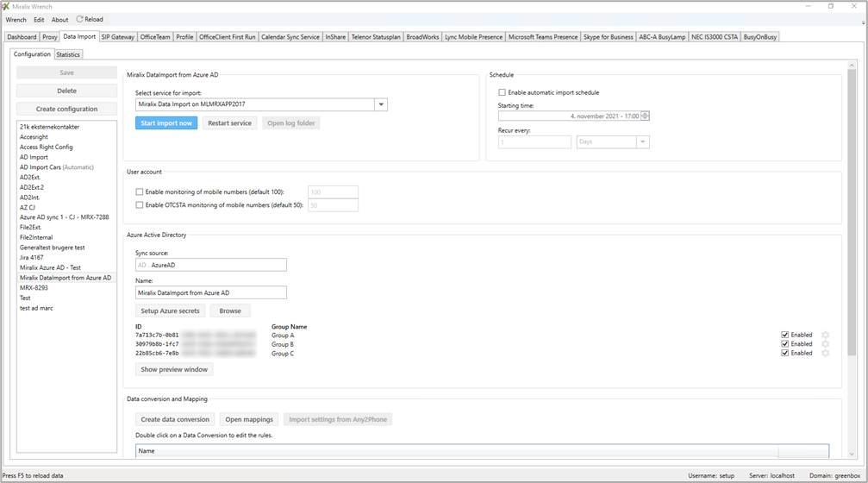868x483 pixels.
Task: Click the Starting time date field
Action: coord(570,116)
